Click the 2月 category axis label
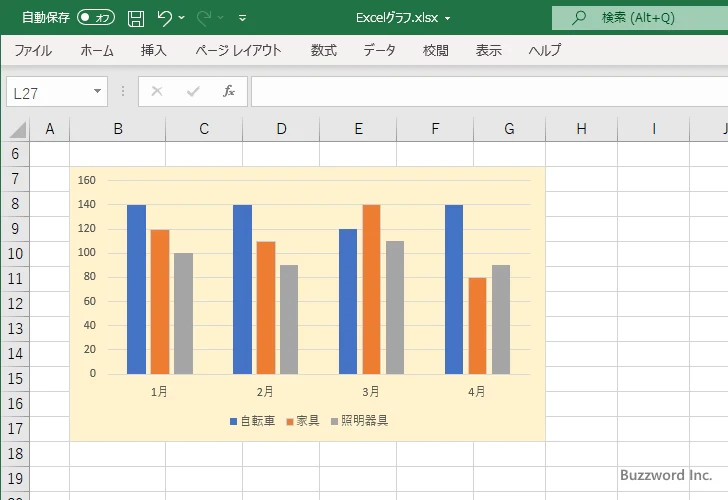Viewport: 728px width, 500px height. tap(265, 392)
